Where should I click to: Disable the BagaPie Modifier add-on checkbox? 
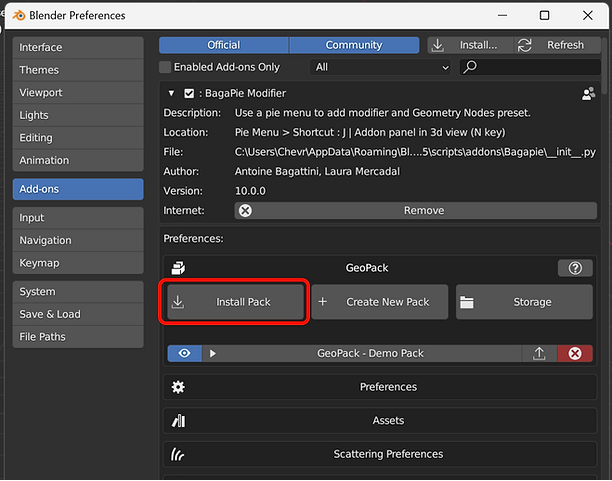pos(190,93)
